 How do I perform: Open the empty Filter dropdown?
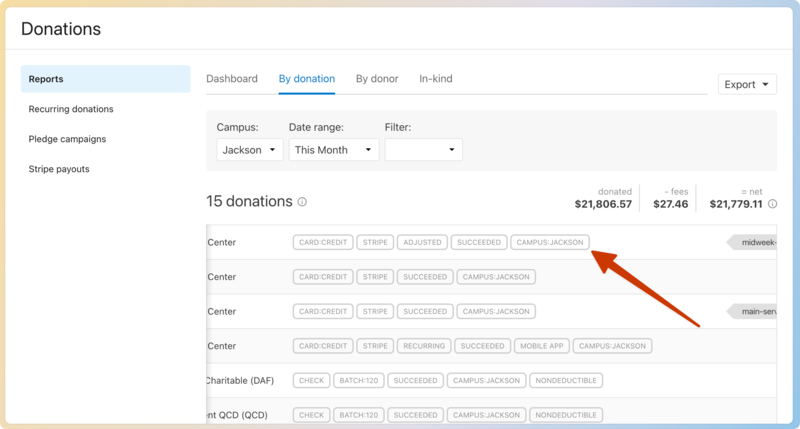coord(423,150)
